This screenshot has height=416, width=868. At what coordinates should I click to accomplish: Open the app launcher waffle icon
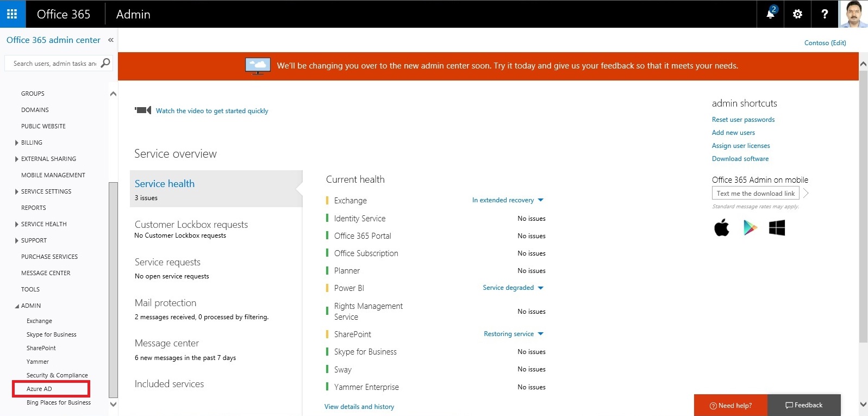(x=12, y=14)
